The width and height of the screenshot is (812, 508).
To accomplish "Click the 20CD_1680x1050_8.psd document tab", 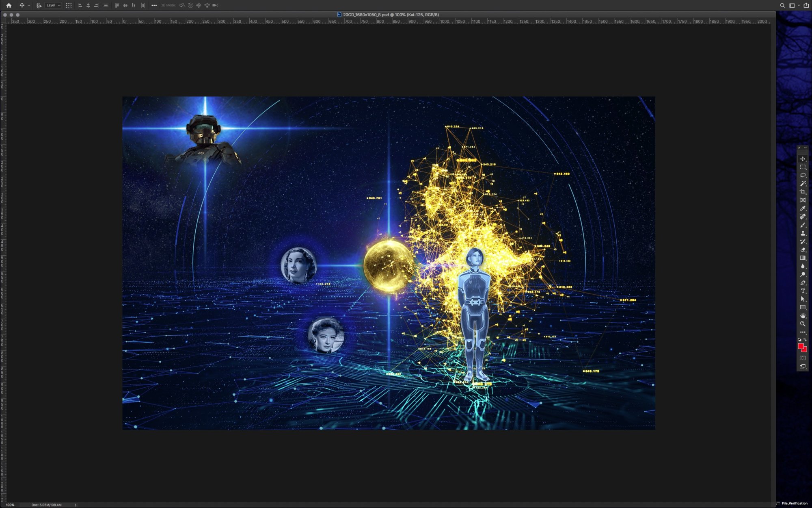I will coord(390,15).
